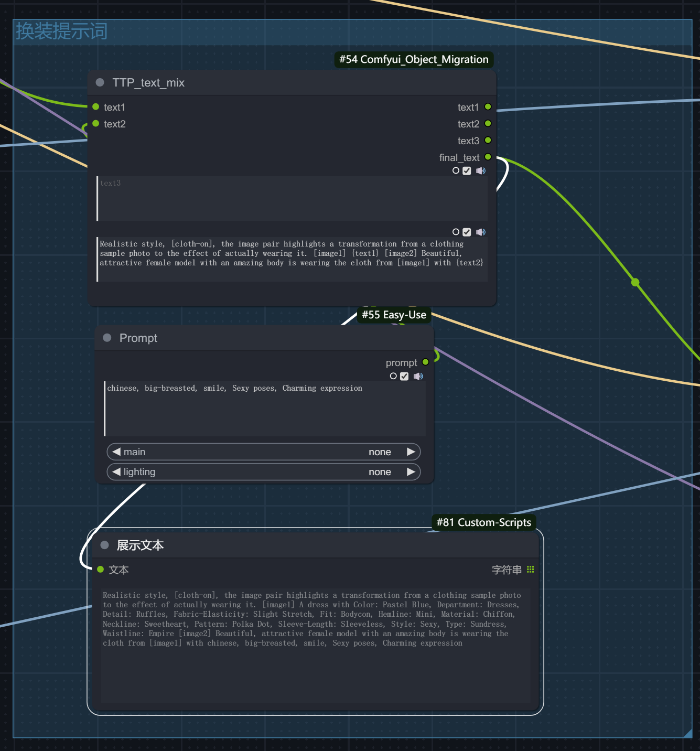Click the Prompt node title
Image resolution: width=700 pixels, height=751 pixels.
click(138, 338)
